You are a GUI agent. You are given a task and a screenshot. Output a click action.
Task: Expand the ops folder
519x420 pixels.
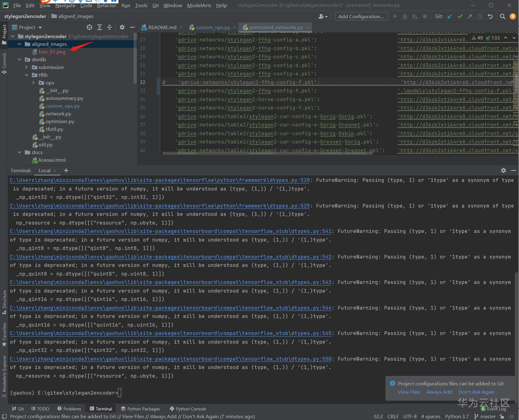coord(33,83)
